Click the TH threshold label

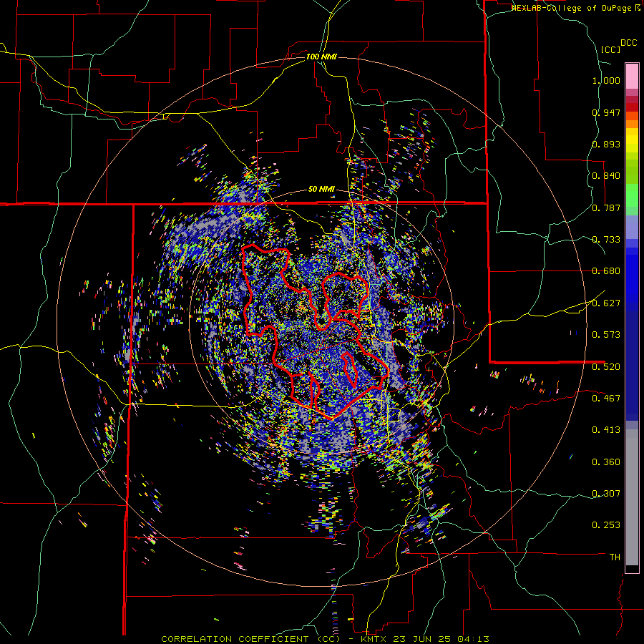[x=615, y=557]
